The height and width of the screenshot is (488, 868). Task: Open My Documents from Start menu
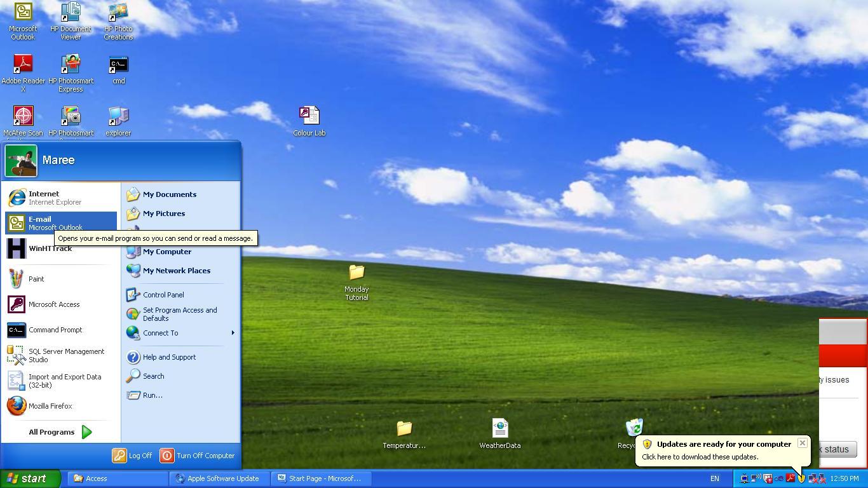coord(169,194)
